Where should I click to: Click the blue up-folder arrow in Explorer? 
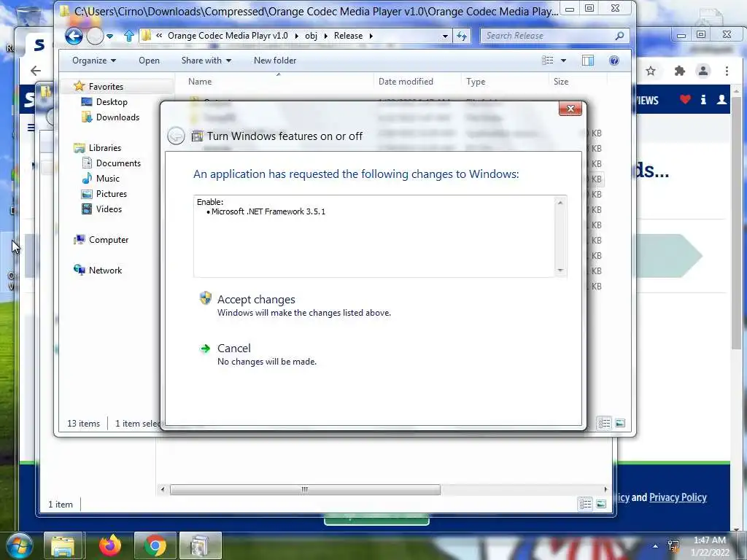[x=128, y=36]
